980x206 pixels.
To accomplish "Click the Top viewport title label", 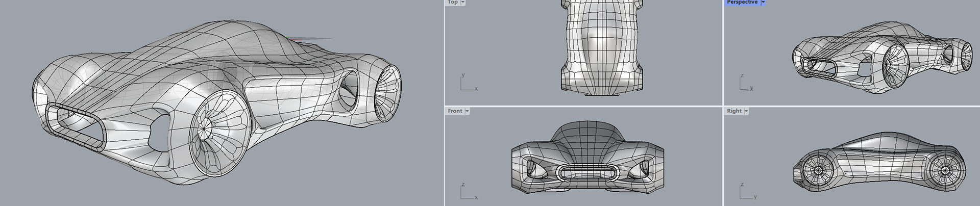I will (x=453, y=2).
